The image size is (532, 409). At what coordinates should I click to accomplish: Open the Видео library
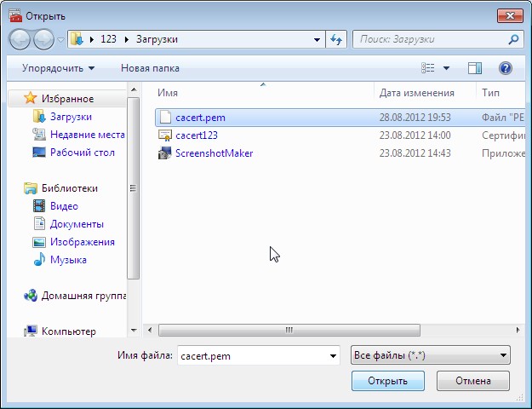[x=64, y=206]
